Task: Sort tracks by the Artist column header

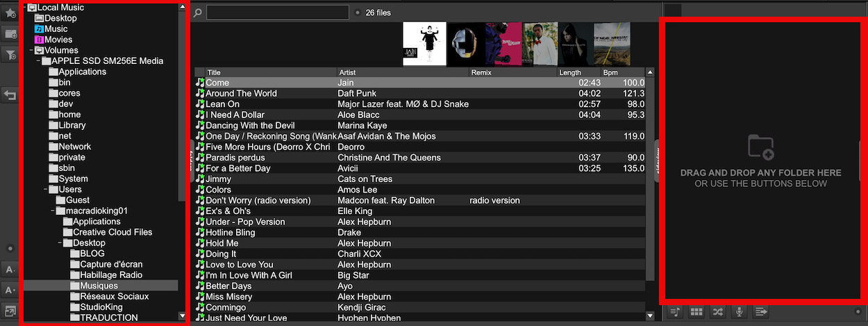Action: pyautogui.click(x=347, y=72)
